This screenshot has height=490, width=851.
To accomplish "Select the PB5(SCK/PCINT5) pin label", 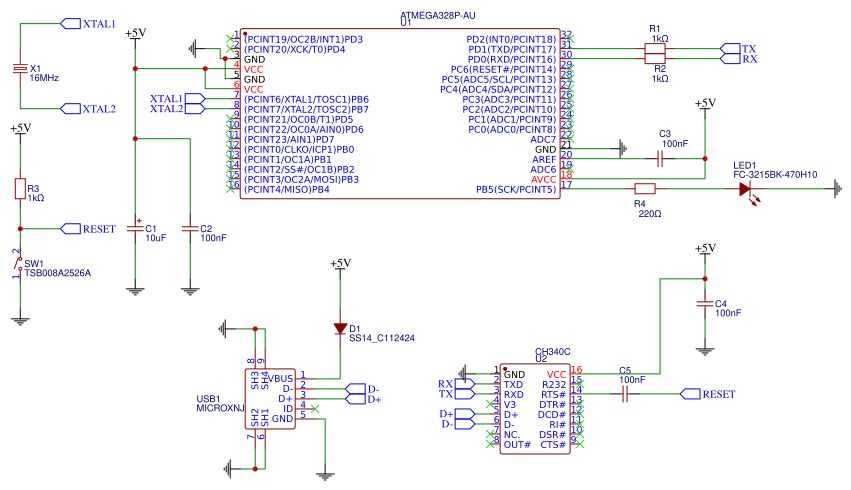I will pyautogui.click(x=516, y=189).
